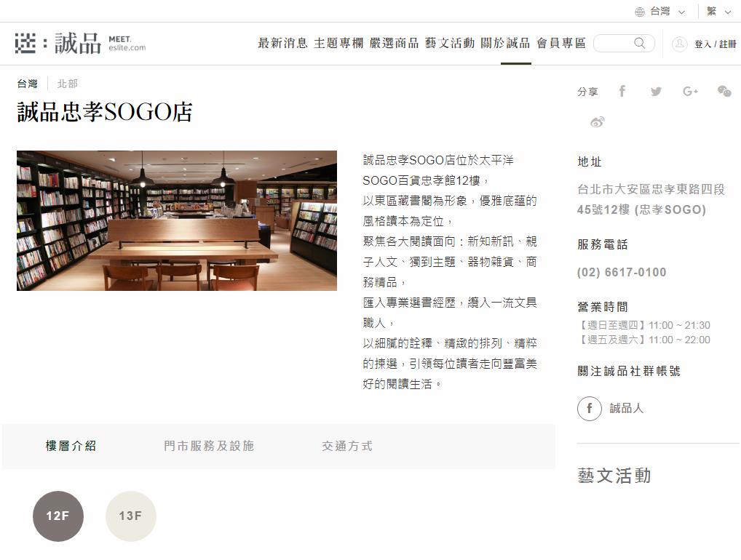Share on Weibo icon

598,122
